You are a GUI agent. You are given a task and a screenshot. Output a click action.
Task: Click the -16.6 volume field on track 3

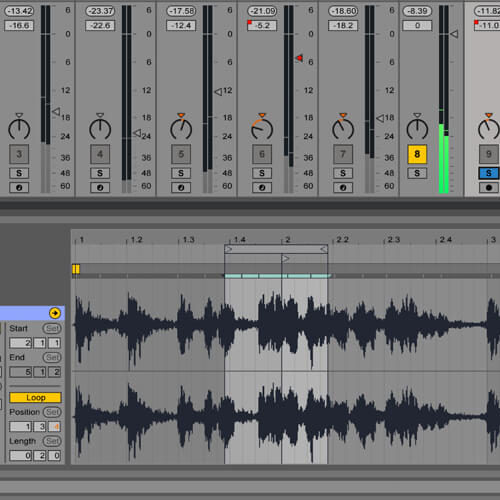point(19,26)
